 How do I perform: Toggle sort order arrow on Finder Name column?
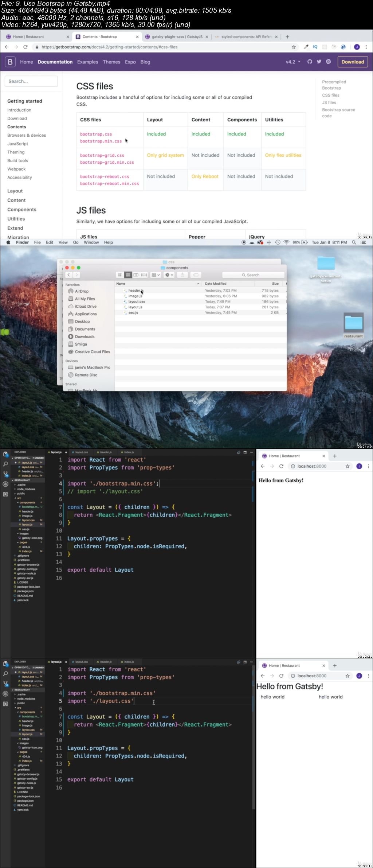click(198, 284)
